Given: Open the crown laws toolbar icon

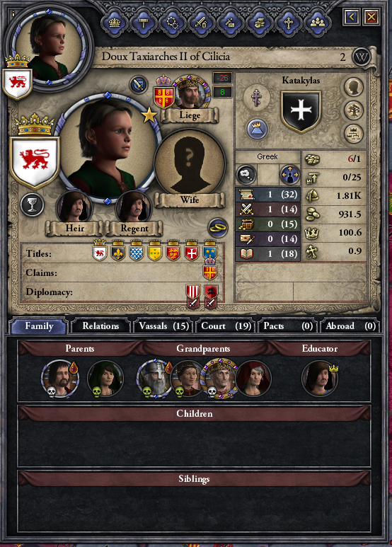Looking at the screenshot, I should (115, 23).
